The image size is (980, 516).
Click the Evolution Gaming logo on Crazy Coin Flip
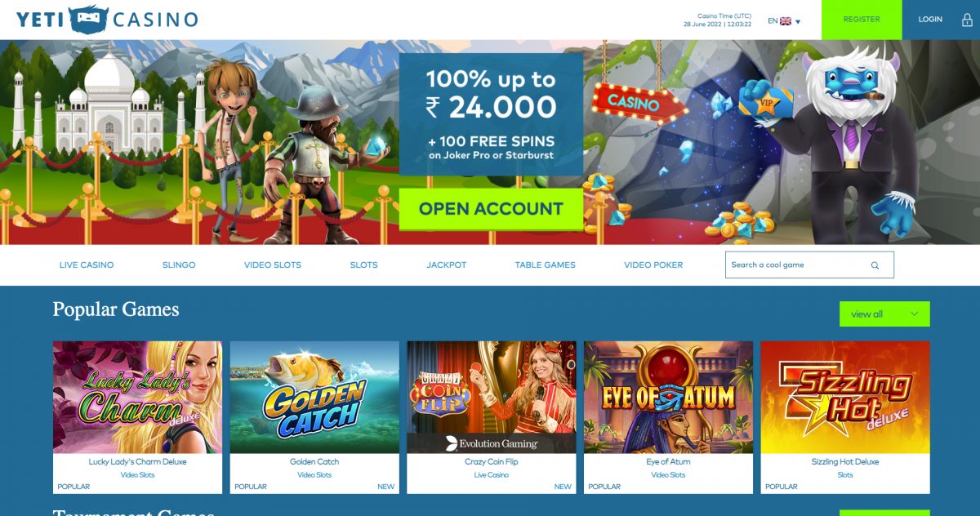pyautogui.click(x=492, y=443)
